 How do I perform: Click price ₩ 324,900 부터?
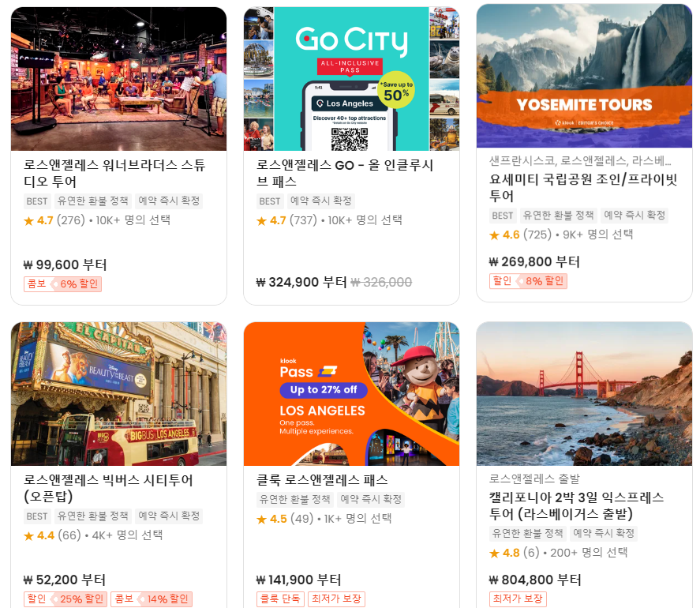(301, 283)
